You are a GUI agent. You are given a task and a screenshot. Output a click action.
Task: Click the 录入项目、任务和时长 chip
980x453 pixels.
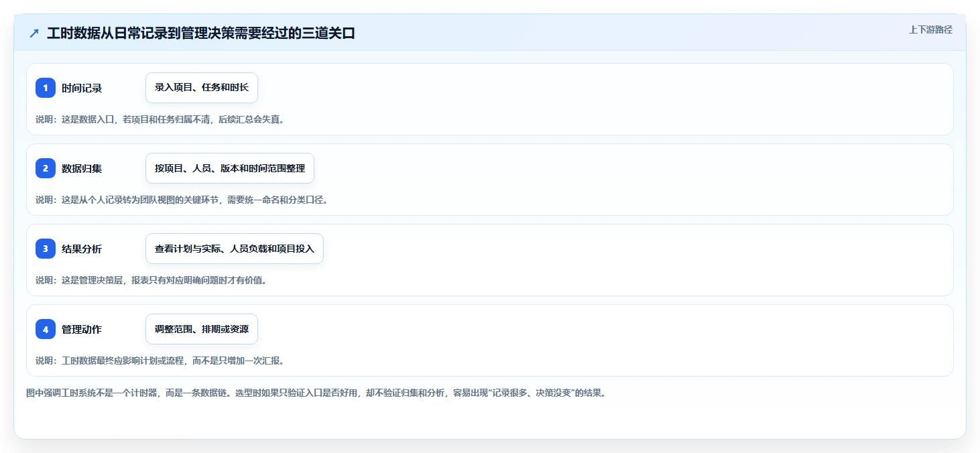click(x=202, y=88)
